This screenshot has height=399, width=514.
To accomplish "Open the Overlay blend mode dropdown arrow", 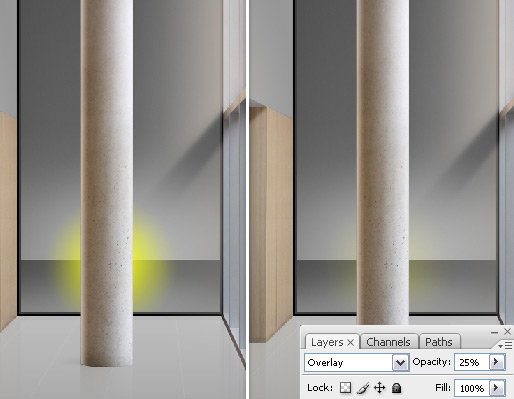I will (x=400, y=363).
